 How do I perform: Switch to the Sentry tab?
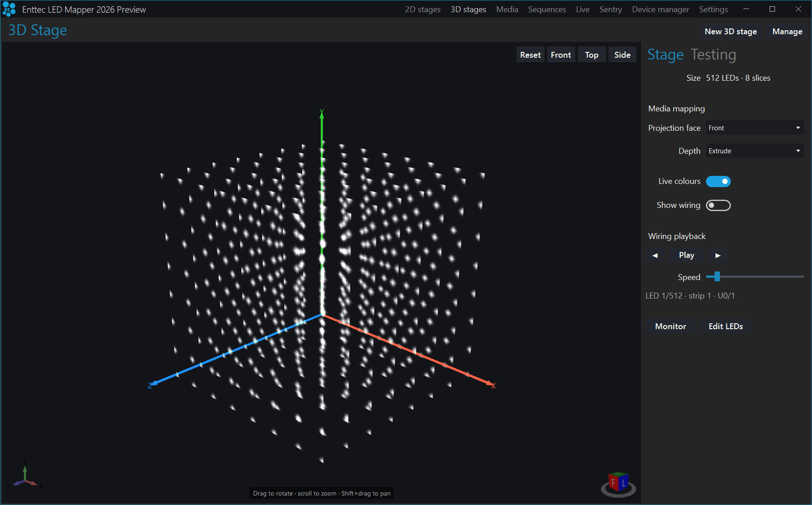tap(610, 9)
